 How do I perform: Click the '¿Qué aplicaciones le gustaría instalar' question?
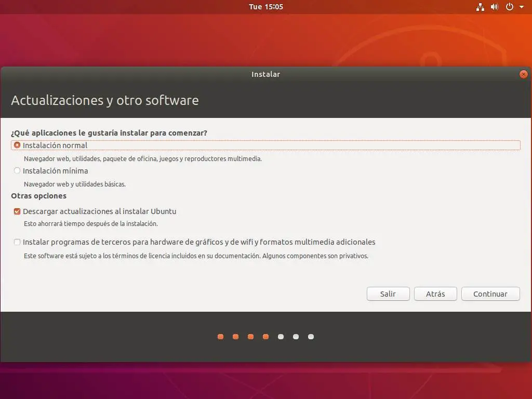click(109, 133)
